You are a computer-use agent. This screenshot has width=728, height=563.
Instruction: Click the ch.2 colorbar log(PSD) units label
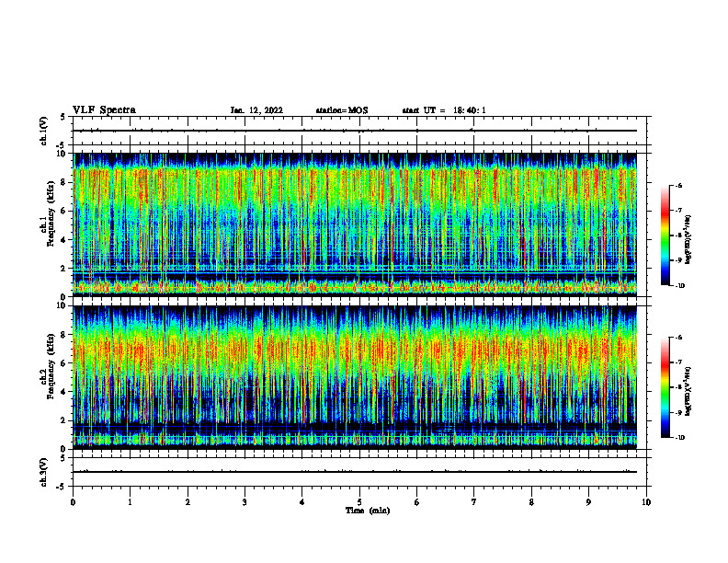pos(688,391)
